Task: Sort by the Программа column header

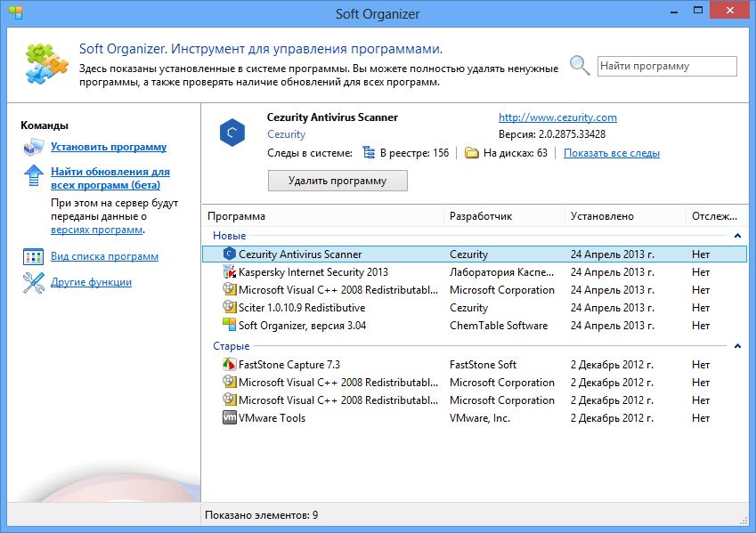Action: [x=322, y=216]
